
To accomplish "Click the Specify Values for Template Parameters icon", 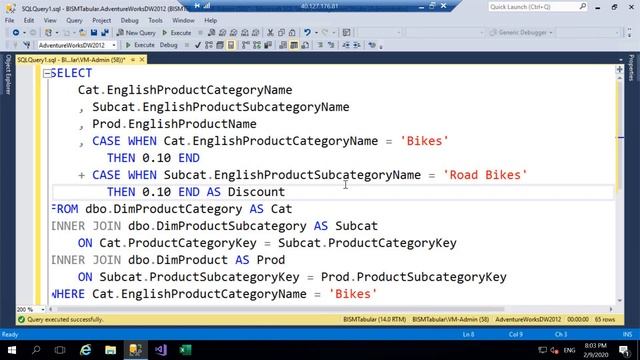I will [372, 45].
